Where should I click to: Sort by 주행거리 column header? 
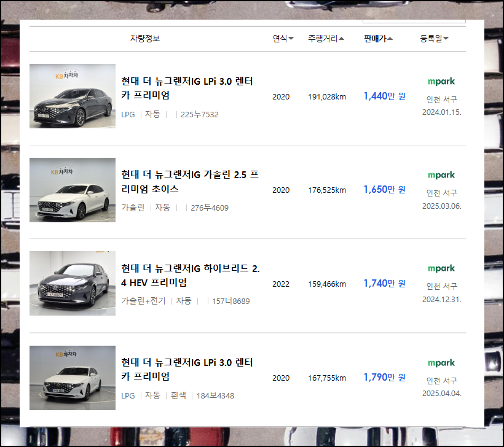[x=326, y=39]
